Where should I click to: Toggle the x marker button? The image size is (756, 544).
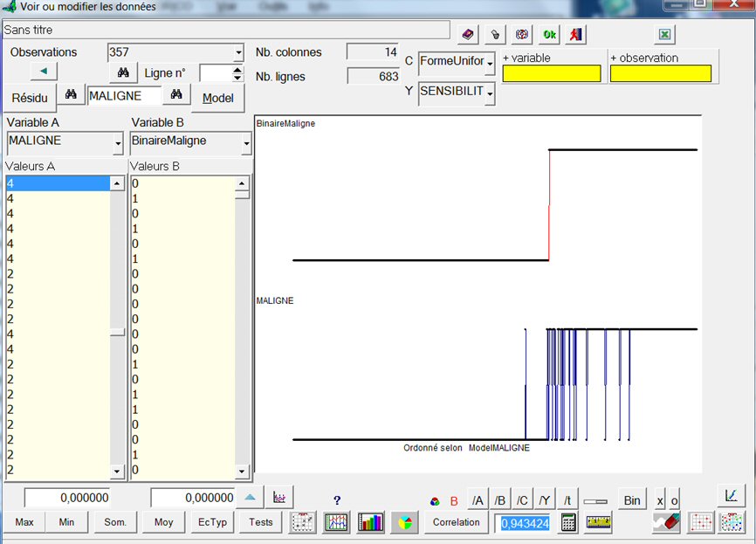pyautogui.click(x=660, y=500)
